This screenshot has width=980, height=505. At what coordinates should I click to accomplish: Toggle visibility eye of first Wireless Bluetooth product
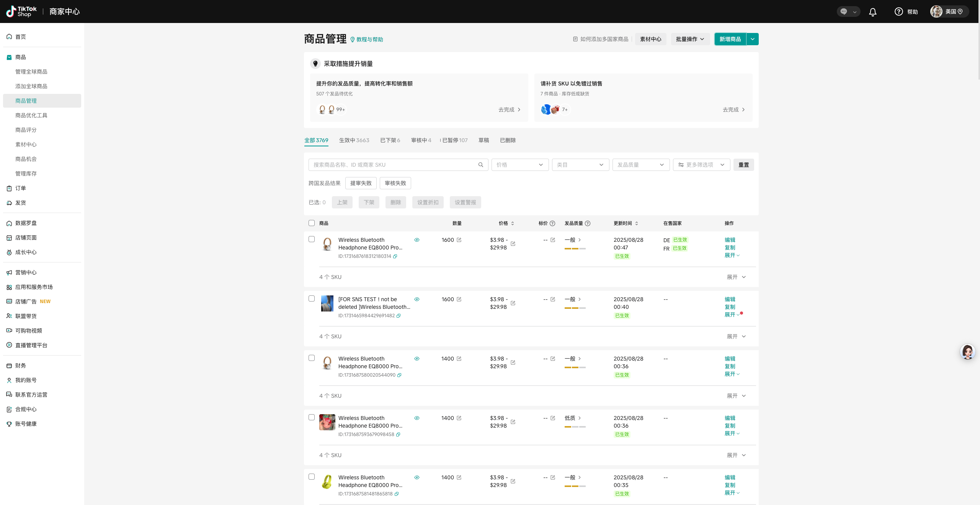(x=417, y=240)
